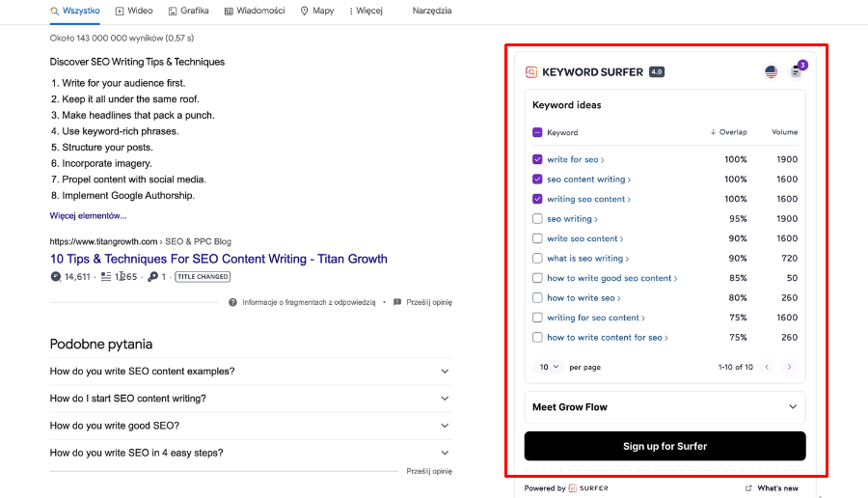868x498 pixels.
Task: Switch to the Grafika tab
Action: [x=188, y=11]
